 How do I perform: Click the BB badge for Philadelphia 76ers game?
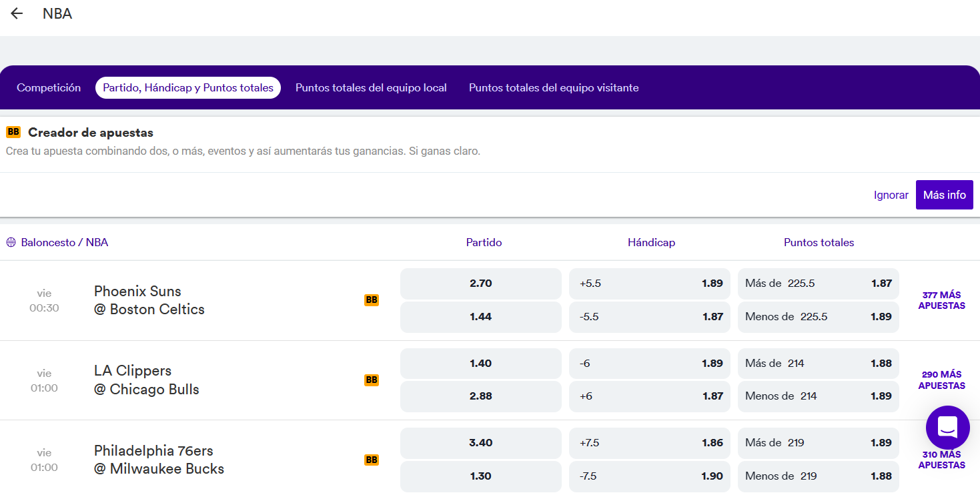pos(372,460)
